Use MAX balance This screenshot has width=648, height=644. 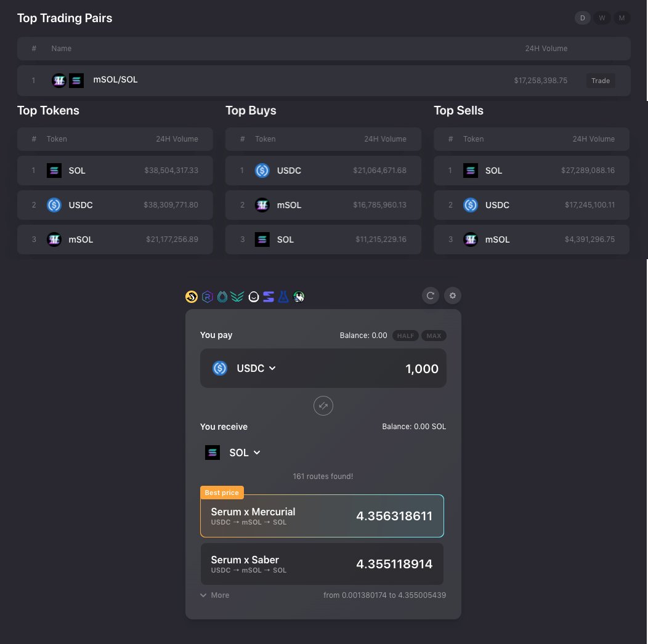[434, 336]
